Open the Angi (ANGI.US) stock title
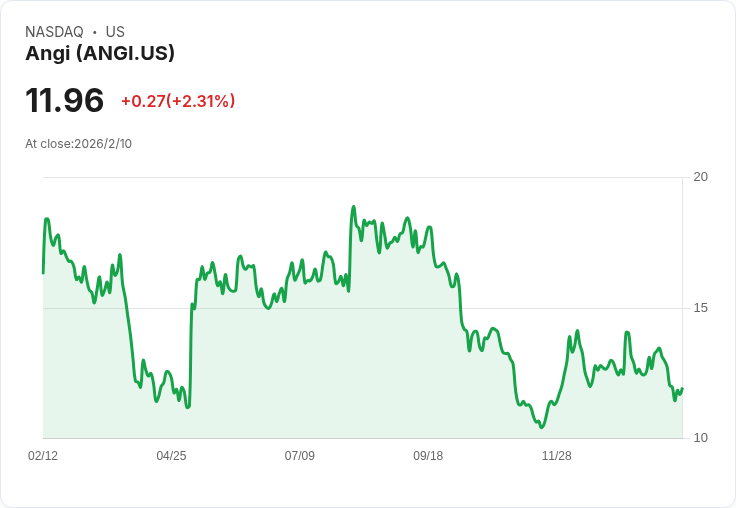This screenshot has width=736, height=508. [x=100, y=53]
